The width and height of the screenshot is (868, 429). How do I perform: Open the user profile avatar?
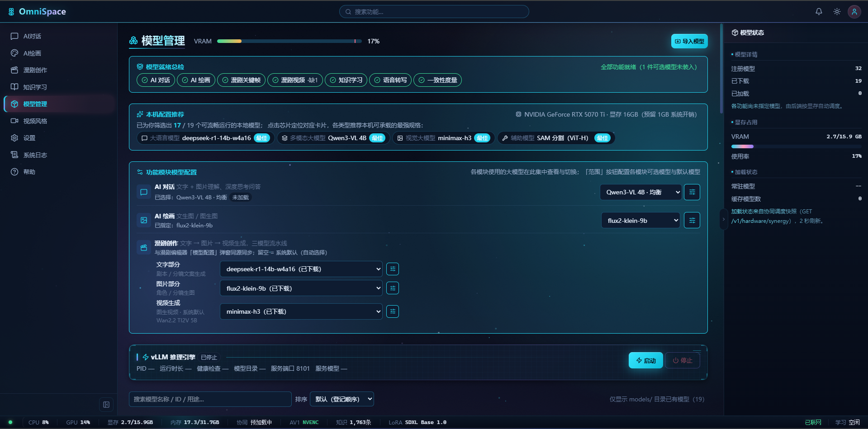coord(854,12)
